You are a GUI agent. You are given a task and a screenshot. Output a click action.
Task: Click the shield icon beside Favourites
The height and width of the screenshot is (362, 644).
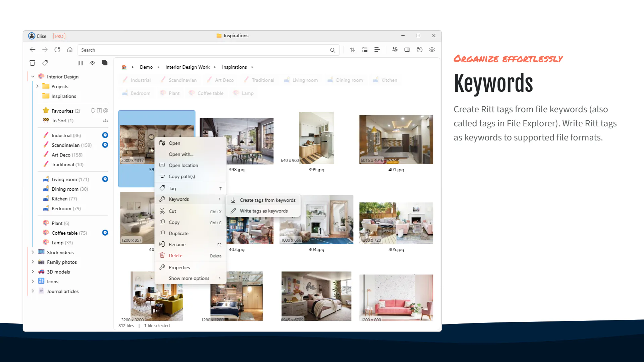click(x=93, y=111)
